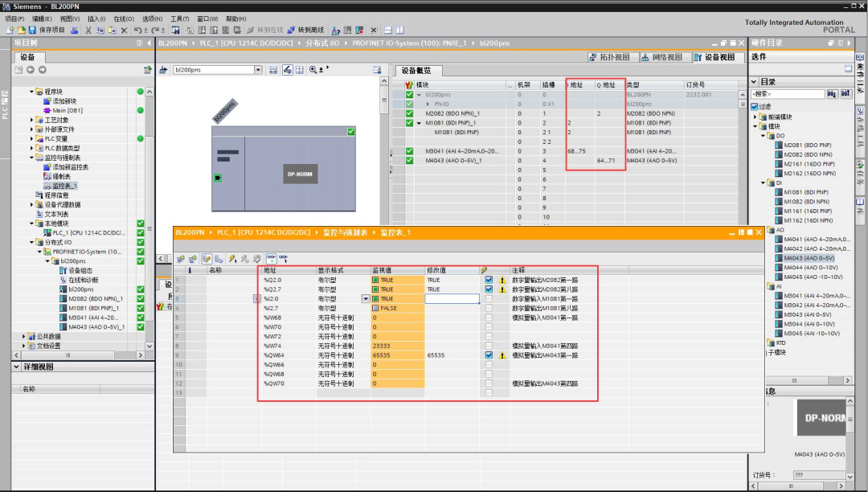Redo the action in main toolbar
This screenshot has height=492, width=868.
pyautogui.click(x=155, y=30)
